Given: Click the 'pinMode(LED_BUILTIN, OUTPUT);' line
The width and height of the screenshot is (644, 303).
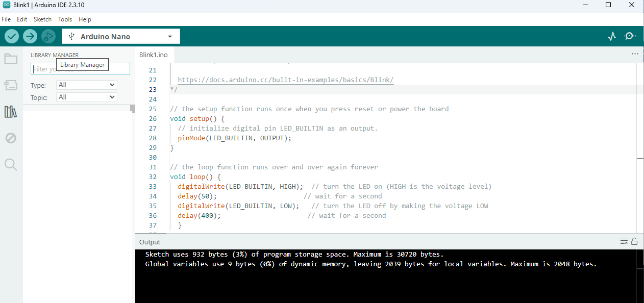Looking at the screenshot, I should click(x=235, y=138).
